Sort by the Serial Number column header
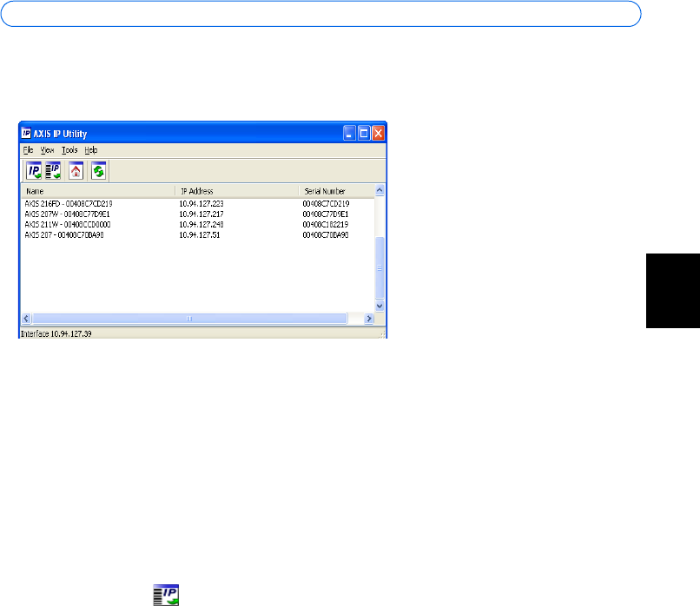This screenshot has height=606, width=700. click(x=337, y=191)
